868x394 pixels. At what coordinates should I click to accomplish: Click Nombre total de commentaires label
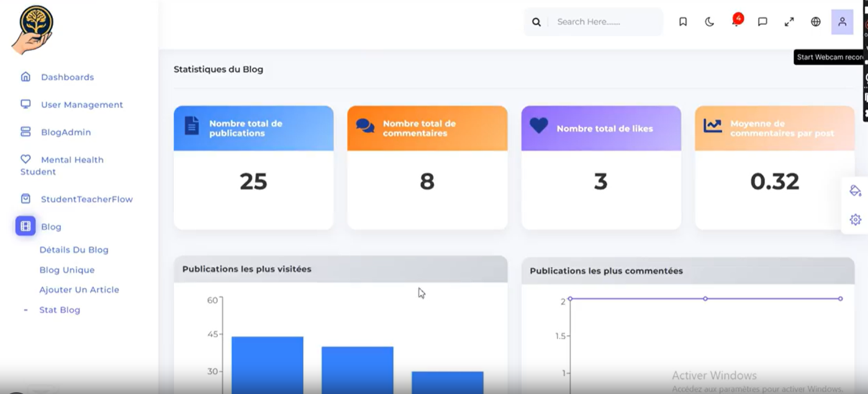coord(420,128)
